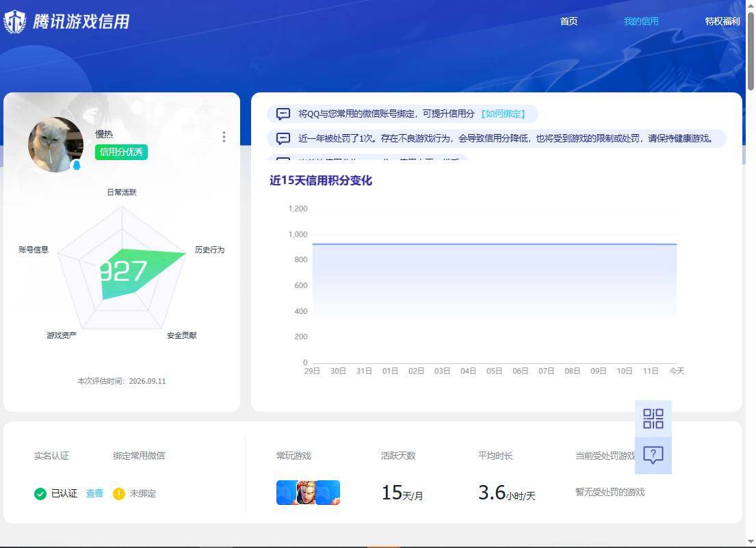Screen dimensions: 756x548
Task: Click the 暂无受处罚的游戏 text
Action: [x=610, y=492]
